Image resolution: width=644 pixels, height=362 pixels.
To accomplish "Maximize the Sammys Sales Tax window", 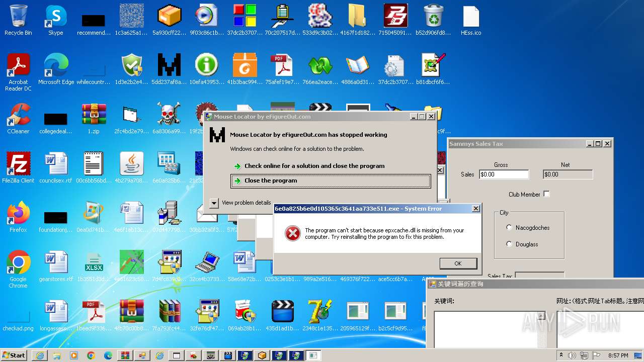I will [x=598, y=144].
